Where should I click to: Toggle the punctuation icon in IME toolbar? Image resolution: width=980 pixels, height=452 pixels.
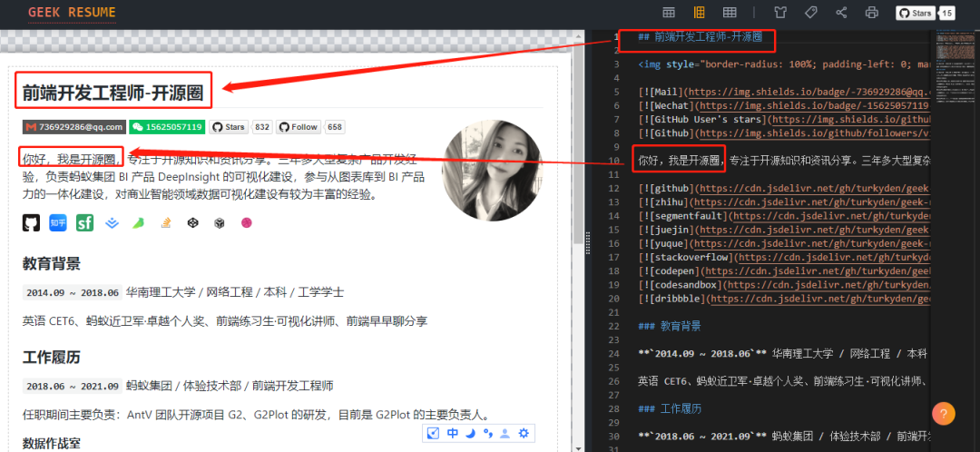tap(488, 433)
